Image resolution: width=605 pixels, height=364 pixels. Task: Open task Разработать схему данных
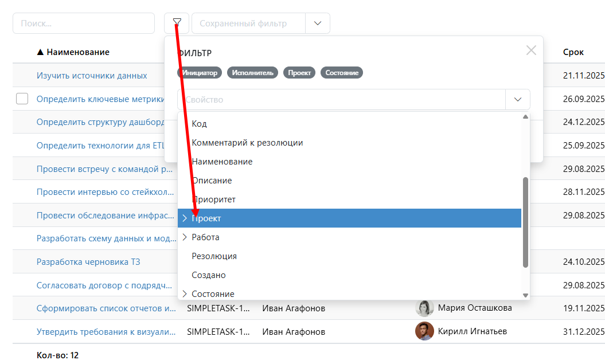[106, 238]
